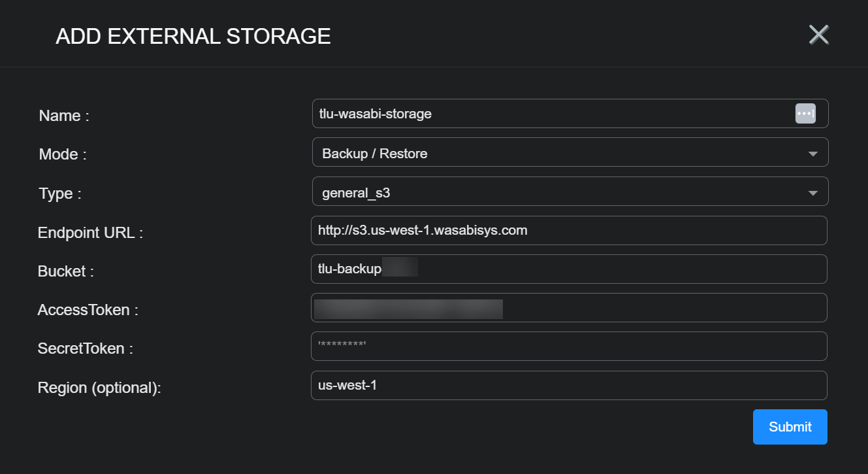Edit the Region field showing us-west-1
868x474 pixels.
568,386
